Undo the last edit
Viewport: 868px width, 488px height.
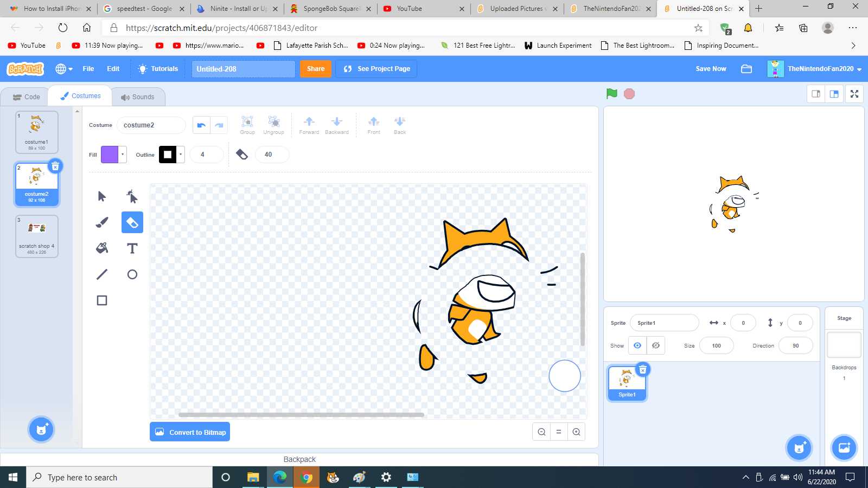click(201, 125)
